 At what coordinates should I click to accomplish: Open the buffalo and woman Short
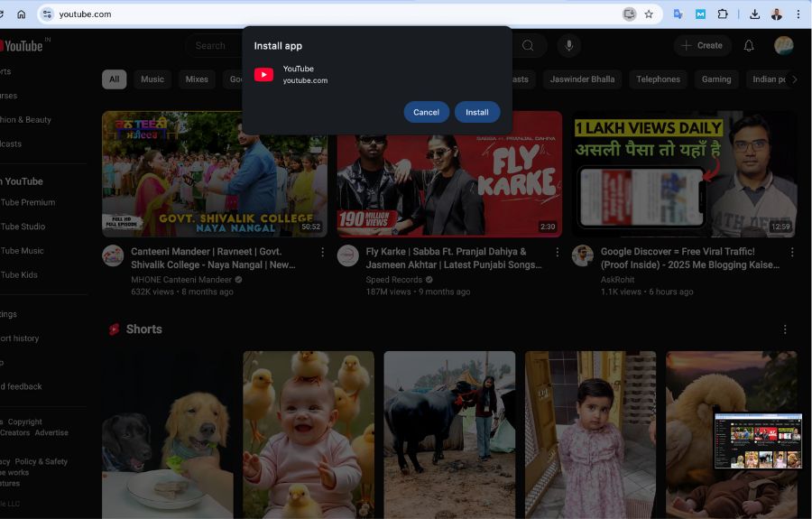(449, 435)
